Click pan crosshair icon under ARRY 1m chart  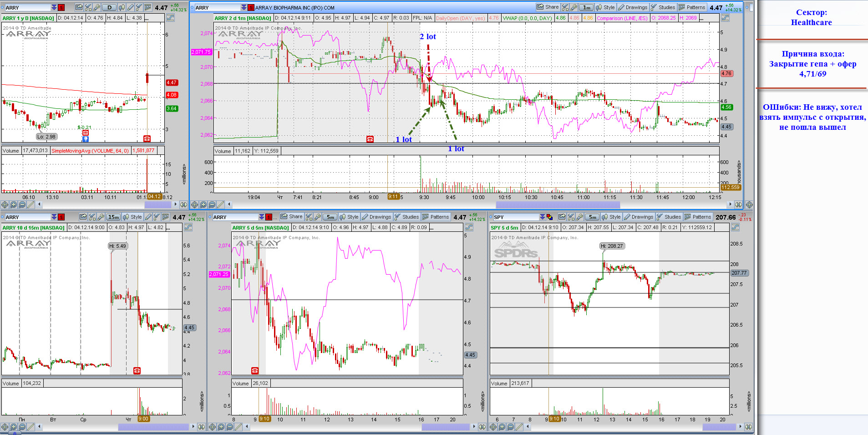194,205
